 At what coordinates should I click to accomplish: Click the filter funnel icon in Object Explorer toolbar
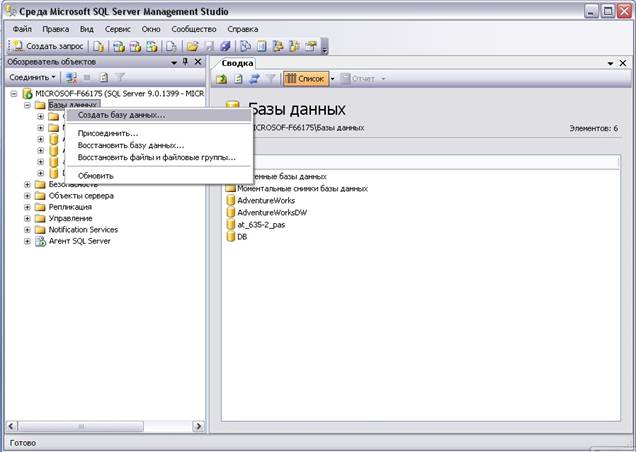point(118,77)
